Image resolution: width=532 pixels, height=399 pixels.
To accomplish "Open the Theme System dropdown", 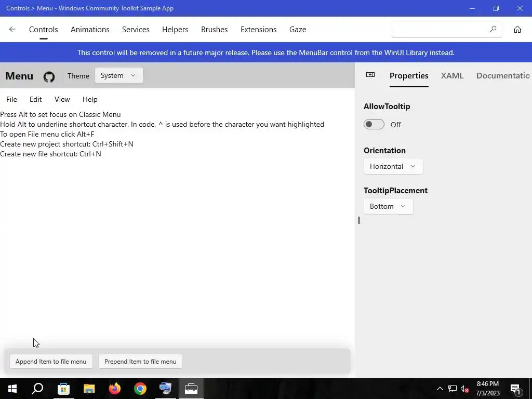I will pos(119,75).
